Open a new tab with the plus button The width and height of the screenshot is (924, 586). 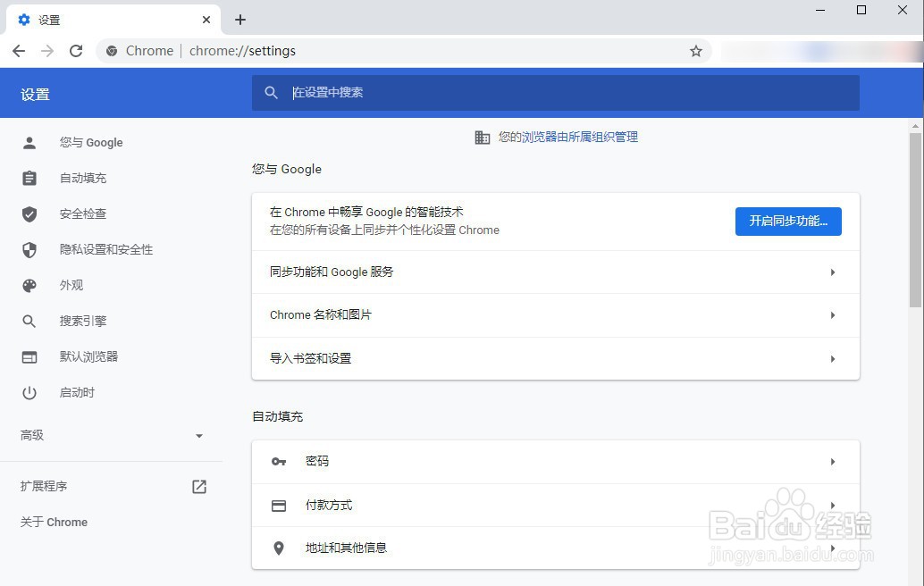[239, 20]
